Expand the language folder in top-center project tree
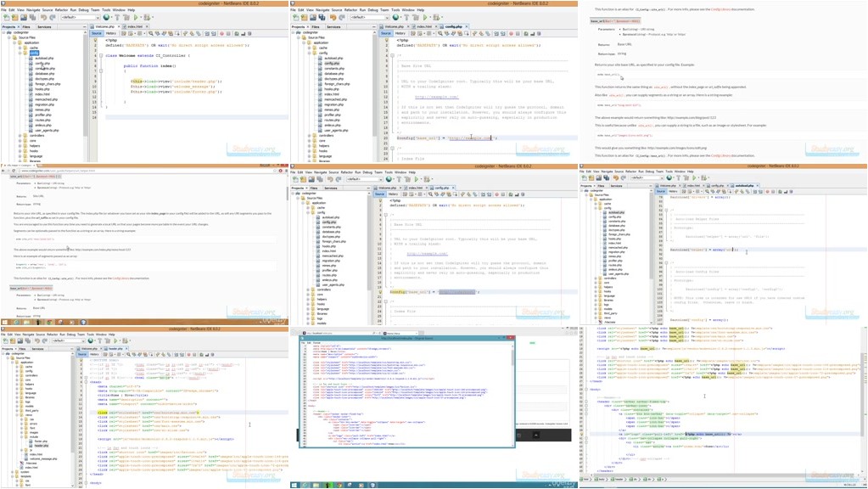Image resolution: width=868 pixels, height=489 pixels. click(310, 156)
